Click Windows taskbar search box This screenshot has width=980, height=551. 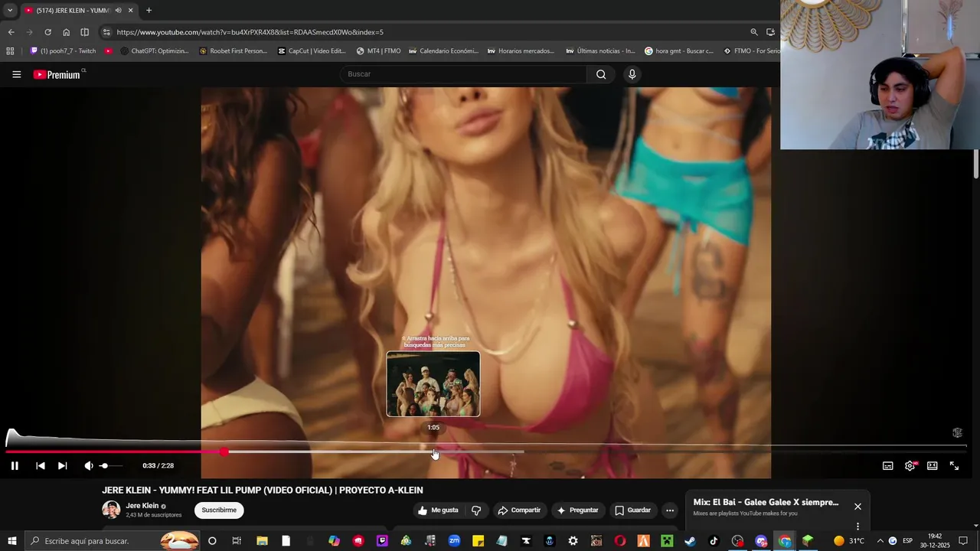(x=112, y=541)
